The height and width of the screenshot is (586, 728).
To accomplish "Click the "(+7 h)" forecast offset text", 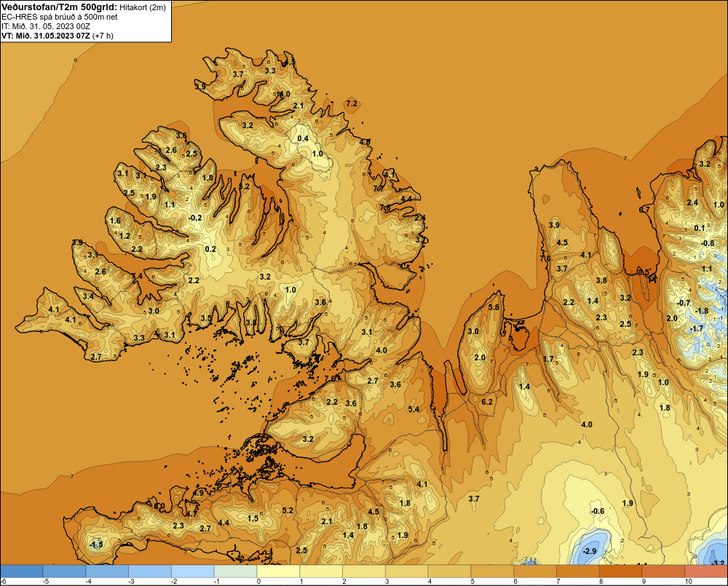I will click(x=103, y=36).
